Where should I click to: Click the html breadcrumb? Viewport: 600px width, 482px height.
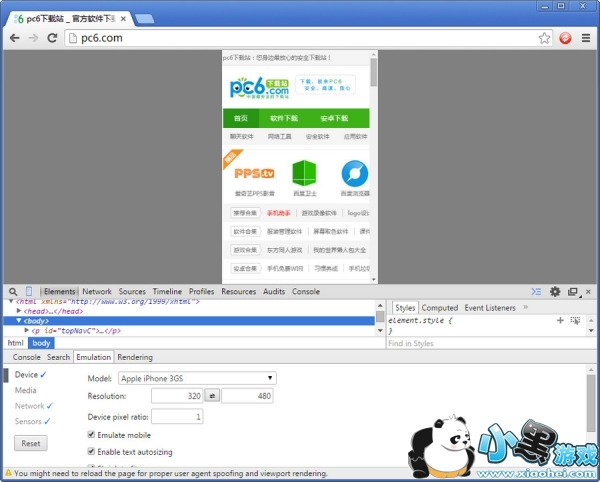(x=16, y=343)
